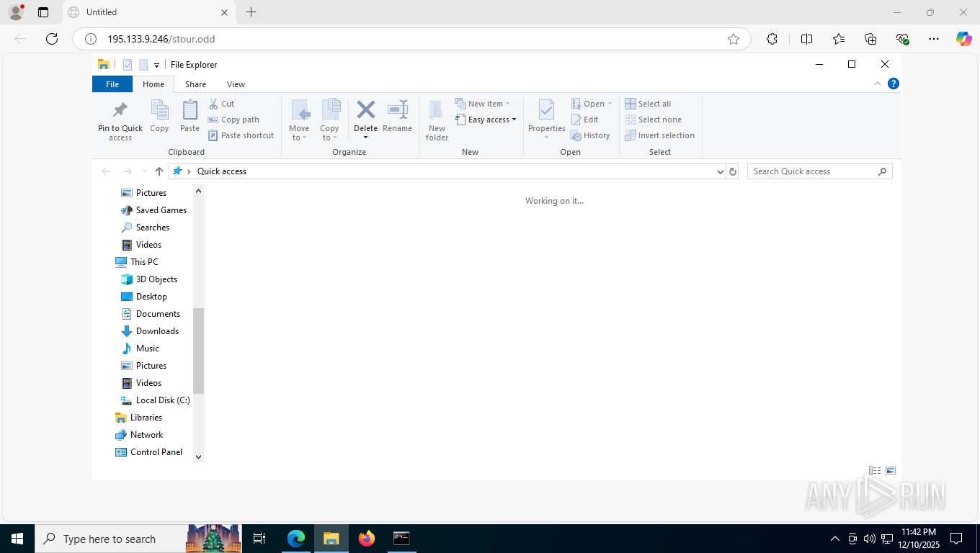Switch to the View ribbon tab
The width and height of the screenshot is (980, 553).
236,84
